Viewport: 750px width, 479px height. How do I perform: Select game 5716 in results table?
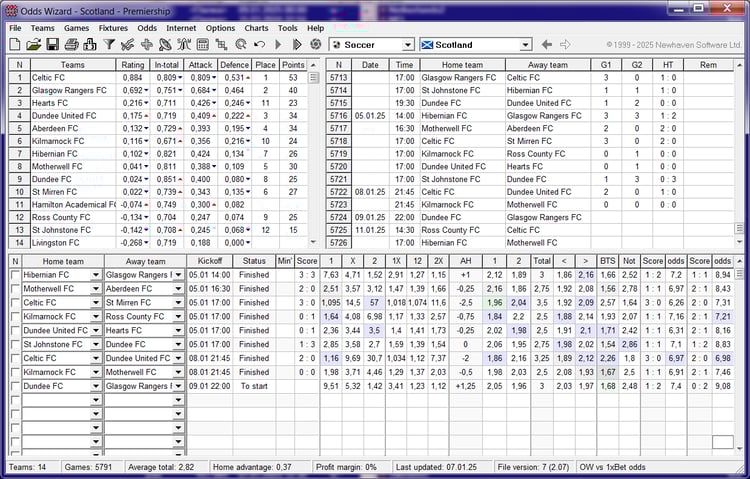pos(530,116)
